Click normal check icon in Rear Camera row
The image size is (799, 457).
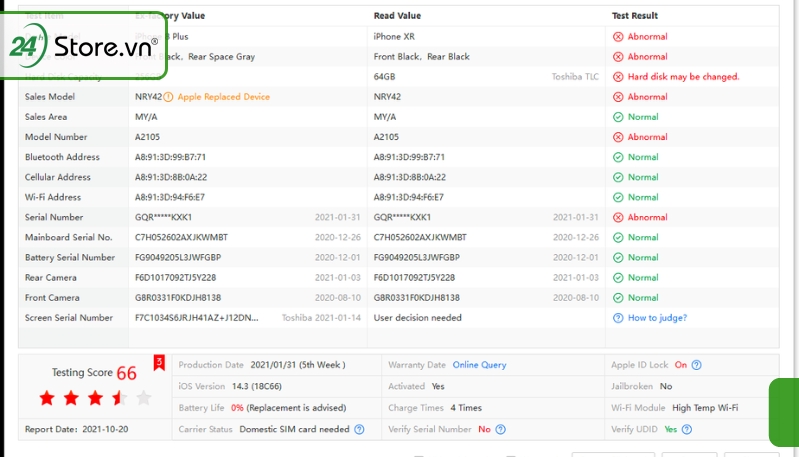[618, 278]
